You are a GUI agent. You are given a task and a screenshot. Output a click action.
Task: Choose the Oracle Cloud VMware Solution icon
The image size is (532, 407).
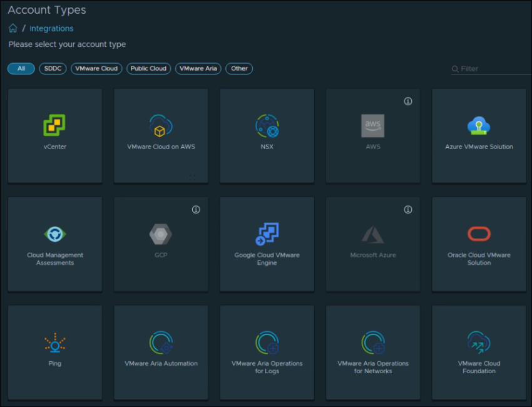point(479,234)
